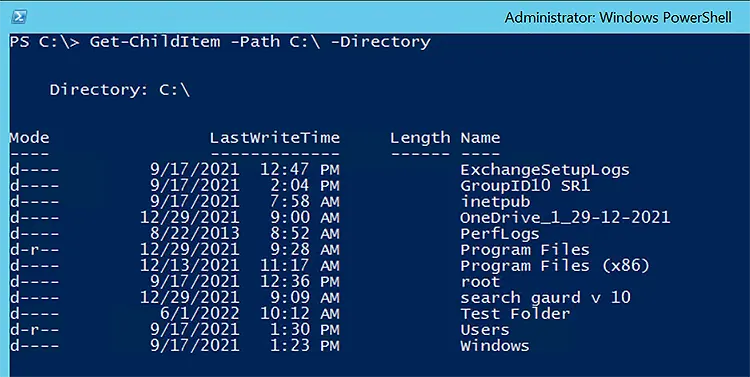The height and width of the screenshot is (377, 750).
Task: Select the folder name 'Users'
Action: 485,330
